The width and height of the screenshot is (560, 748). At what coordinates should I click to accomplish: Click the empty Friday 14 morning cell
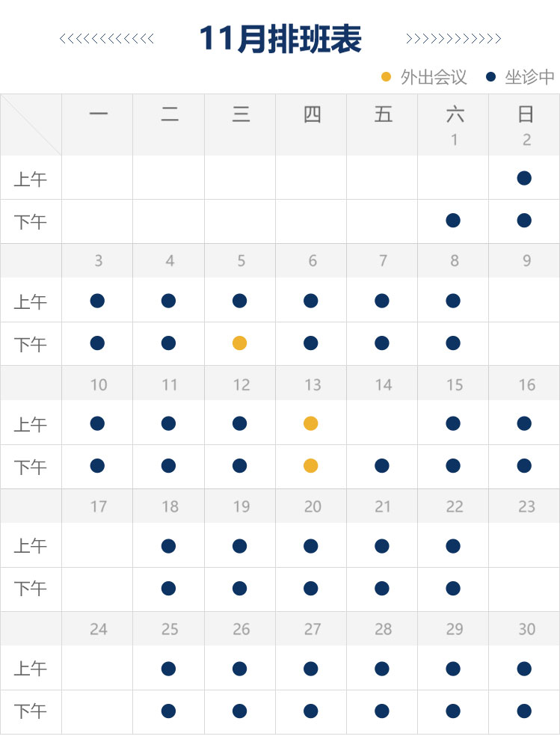pyautogui.click(x=382, y=423)
